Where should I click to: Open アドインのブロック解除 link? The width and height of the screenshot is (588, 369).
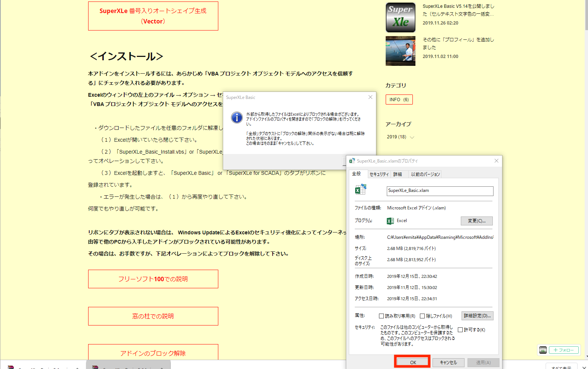[x=153, y=352]
